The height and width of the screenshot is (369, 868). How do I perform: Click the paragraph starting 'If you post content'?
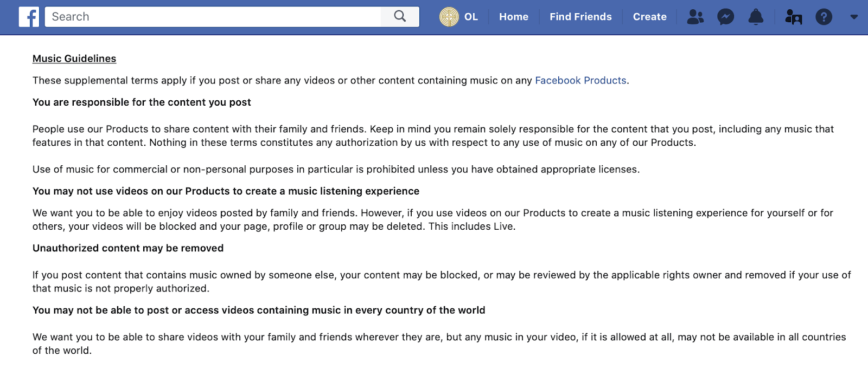click(442, 282)
